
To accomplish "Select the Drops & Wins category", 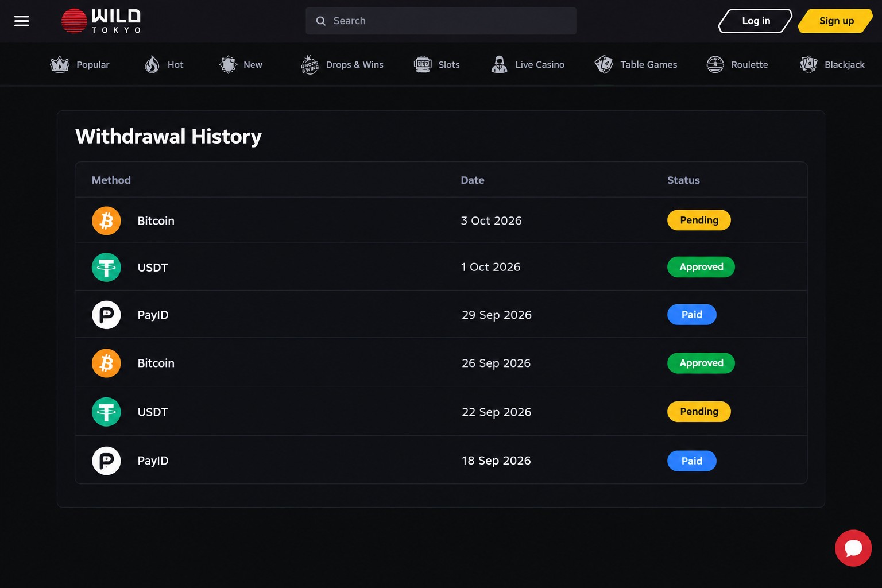I will click(342, 65).
